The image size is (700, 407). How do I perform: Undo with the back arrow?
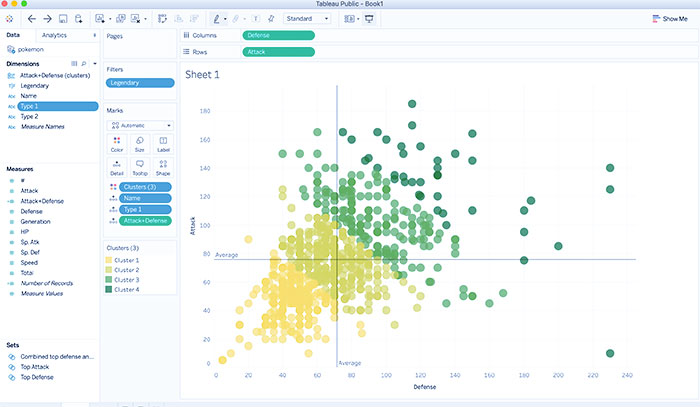pos(31,19)
